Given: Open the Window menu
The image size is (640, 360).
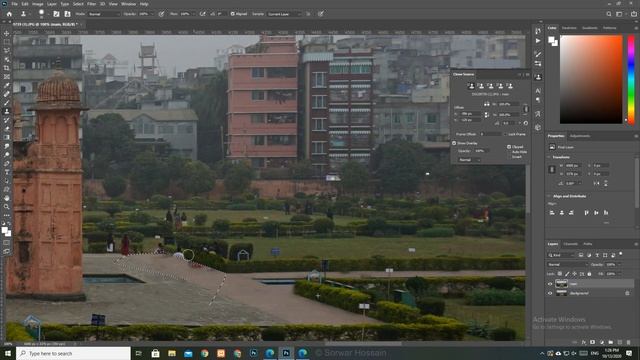Looking at the screenshot, I should pyautogui.click(x=128, y=4).
